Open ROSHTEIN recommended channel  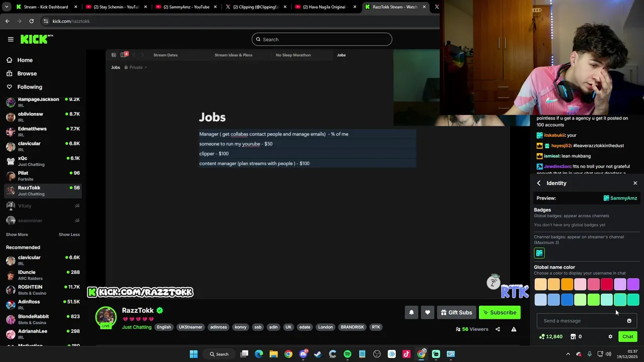(43, 290)
